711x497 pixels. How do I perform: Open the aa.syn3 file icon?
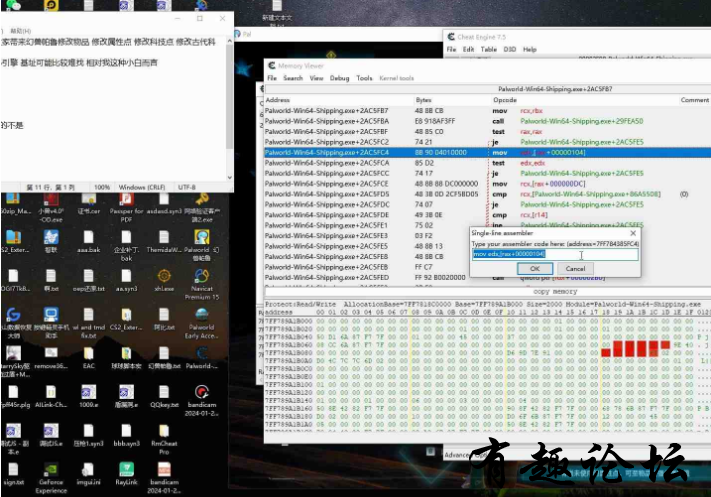(x=126, y=280)
